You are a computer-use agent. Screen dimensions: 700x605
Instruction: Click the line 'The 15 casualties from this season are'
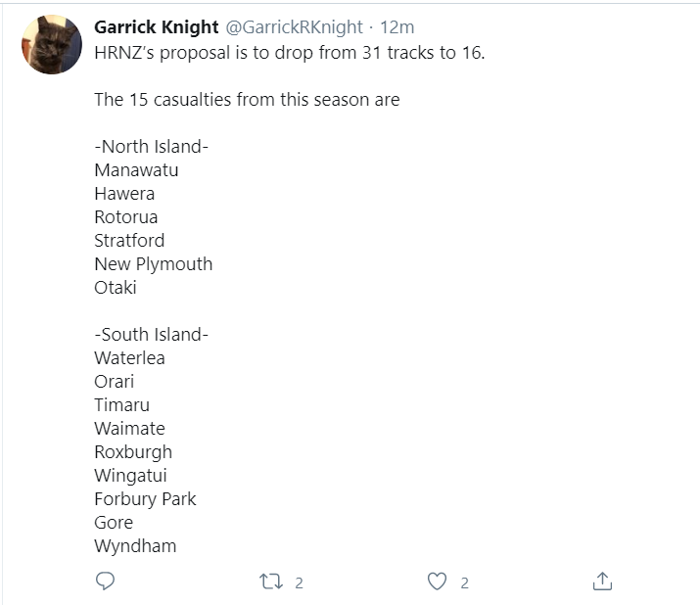tap(247, 100)
